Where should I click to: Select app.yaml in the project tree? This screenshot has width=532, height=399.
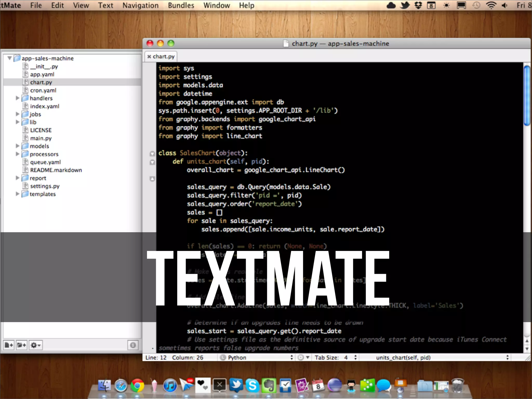point(42,74)
